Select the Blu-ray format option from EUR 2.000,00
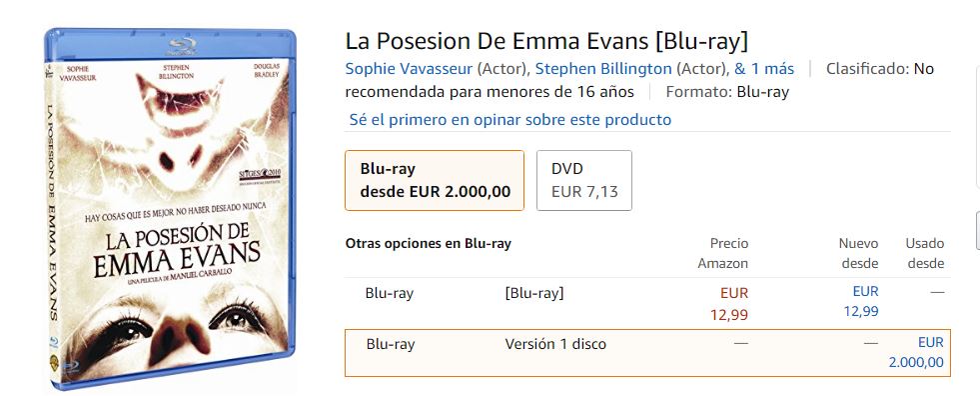Image resolution: width=980 pixels, height=396 pixels. coord(435,180)
